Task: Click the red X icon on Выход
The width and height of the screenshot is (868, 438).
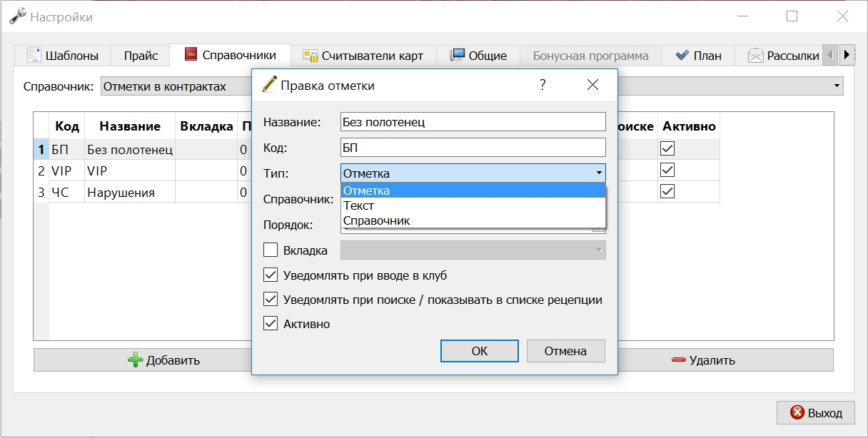Action: [797, 412]
